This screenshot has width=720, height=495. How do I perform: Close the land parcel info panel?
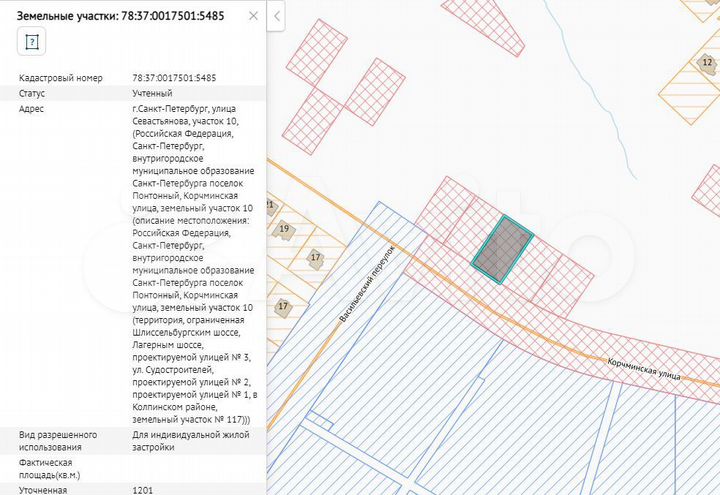click(253, 16)
